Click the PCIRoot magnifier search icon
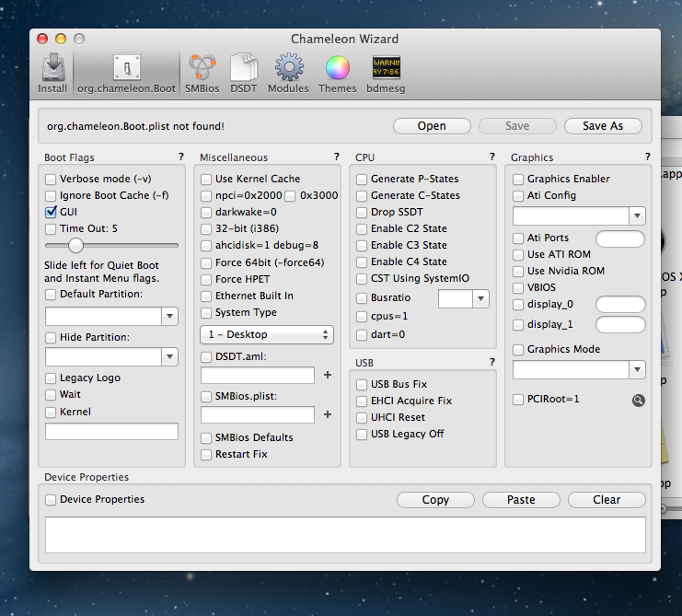 pos(639,400)
